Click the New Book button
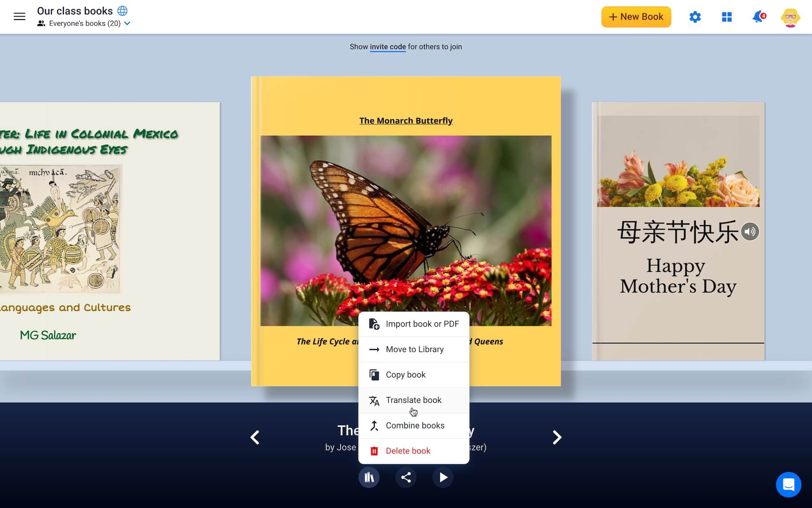812x508 pixels. click(x=636, y=17)
